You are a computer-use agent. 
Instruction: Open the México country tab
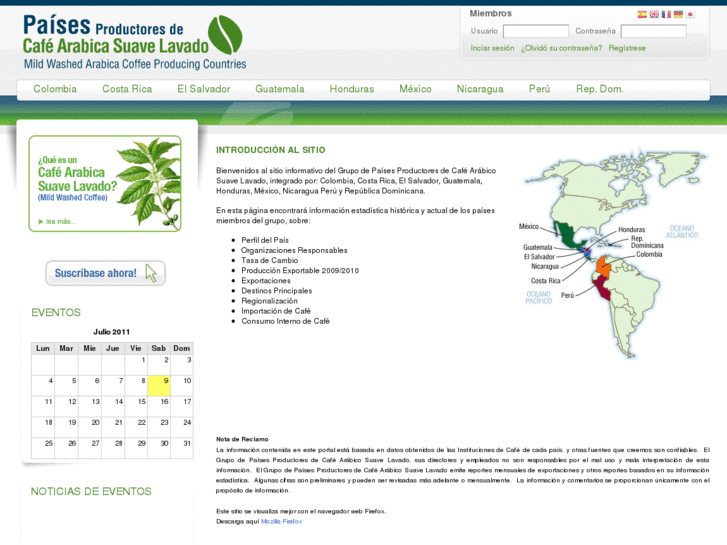pyautogui.click(x=415, y=89)
